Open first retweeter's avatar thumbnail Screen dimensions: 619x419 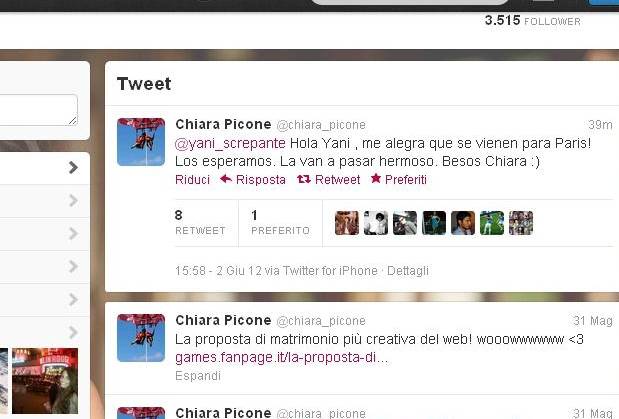[x=347, y=223]
